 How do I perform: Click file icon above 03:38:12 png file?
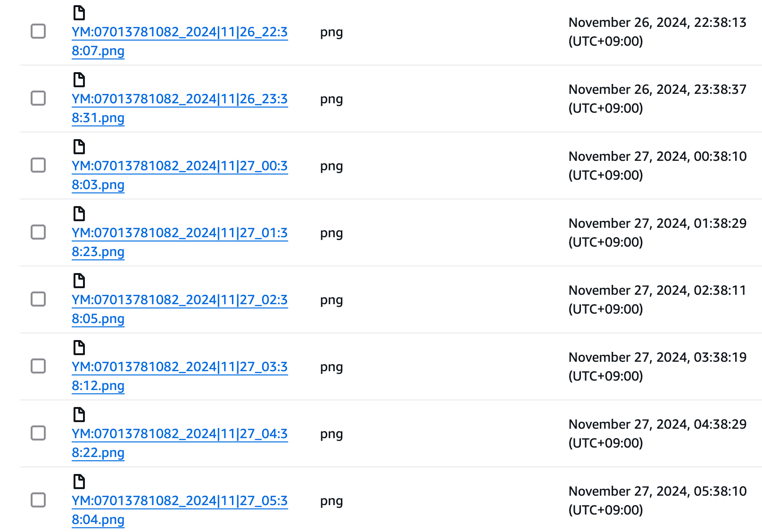pyautogui.click(x=79, y=348)
